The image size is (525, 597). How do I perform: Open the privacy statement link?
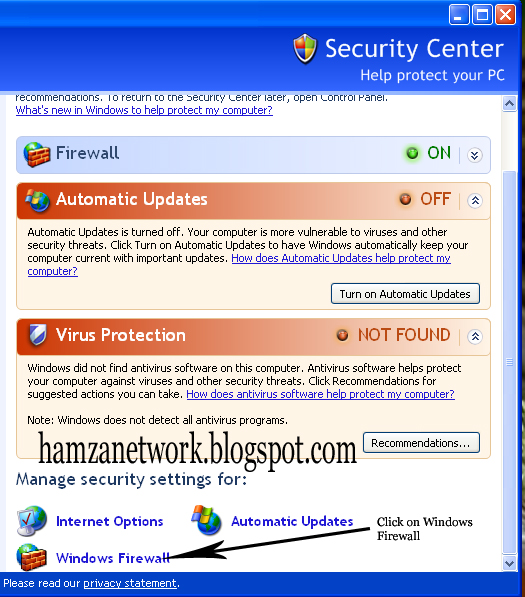pyautogui.click(x=130, y=583)
